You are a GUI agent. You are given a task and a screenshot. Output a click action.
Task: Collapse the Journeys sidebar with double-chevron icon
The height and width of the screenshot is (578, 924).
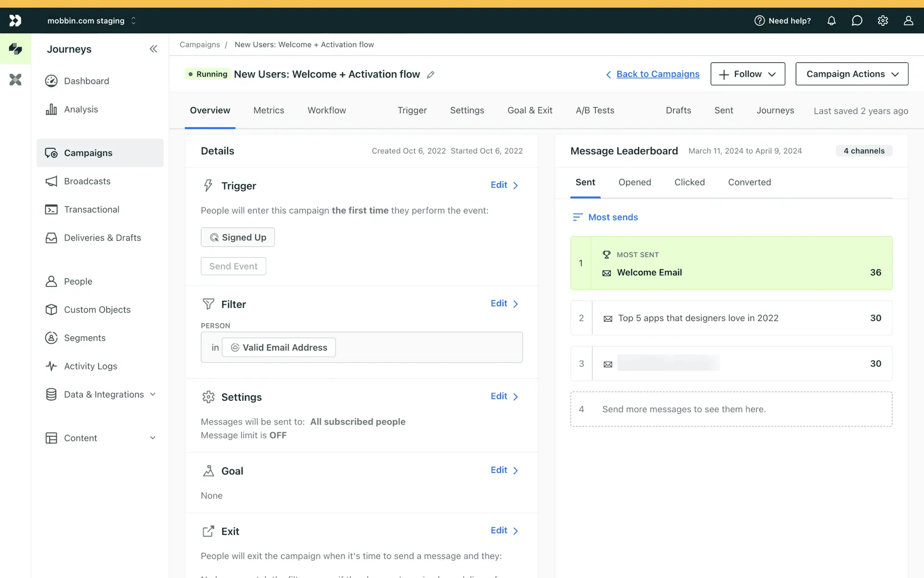point(153,49)
